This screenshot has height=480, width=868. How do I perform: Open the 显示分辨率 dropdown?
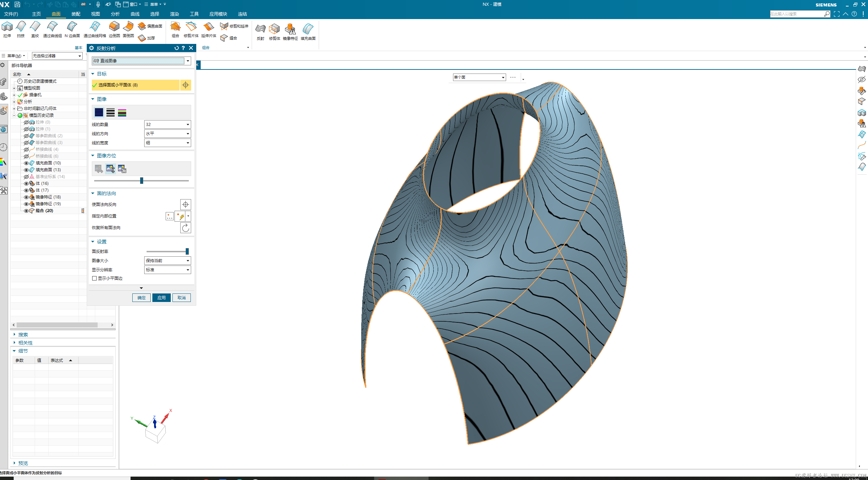167,270
